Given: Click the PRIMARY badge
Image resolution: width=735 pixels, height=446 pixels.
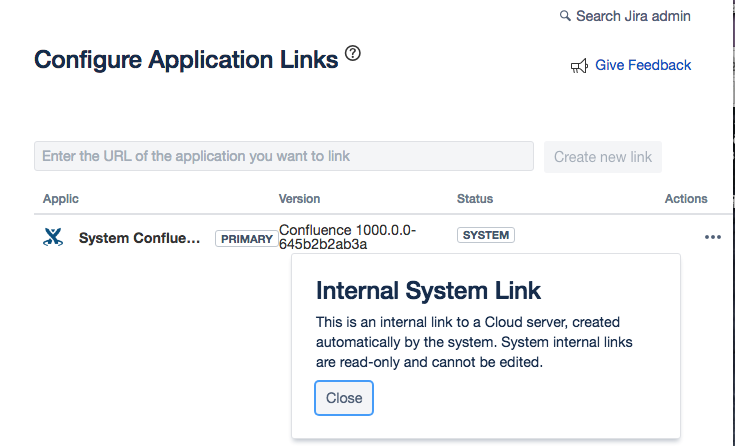Looking at the screenshot, I should [246, 239].
